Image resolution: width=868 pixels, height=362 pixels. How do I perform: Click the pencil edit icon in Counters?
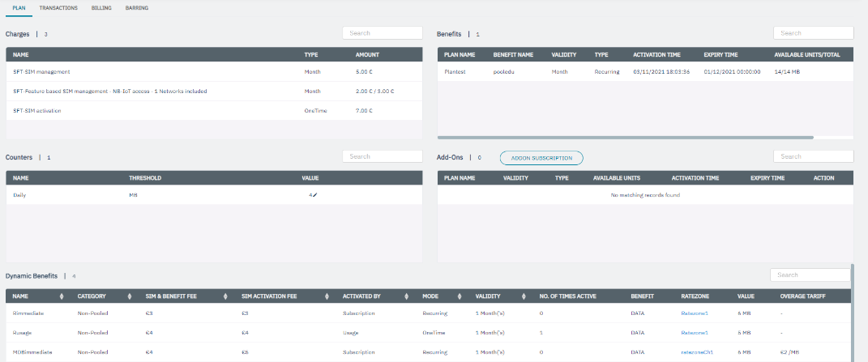coord(314,195)
